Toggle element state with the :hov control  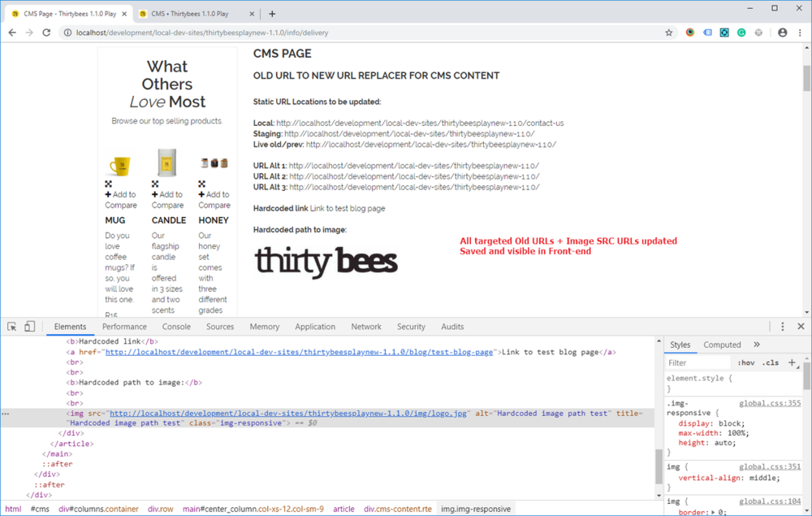[746, 362]
